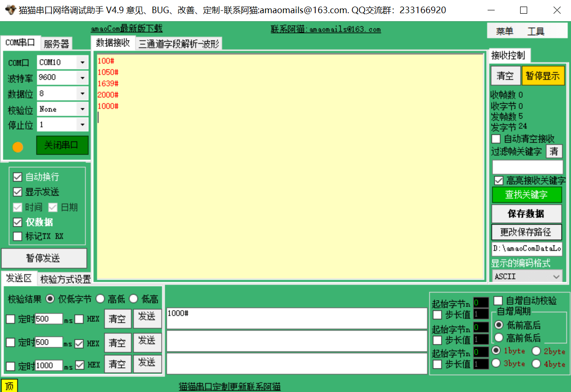Select the 3byte radio button
The height and width of the screenshot is (392, 571).
pyautogui.click(x=496, y=363)
